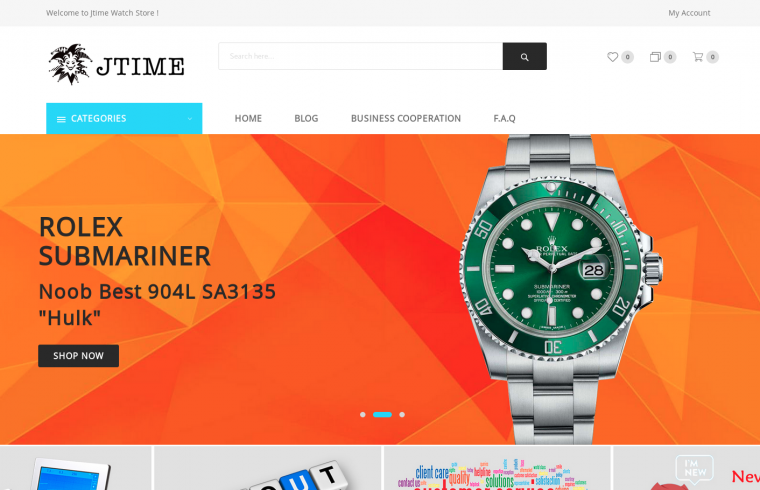Open the F.A.Q link
Screen dimensions: 760x490
(505, 118)
